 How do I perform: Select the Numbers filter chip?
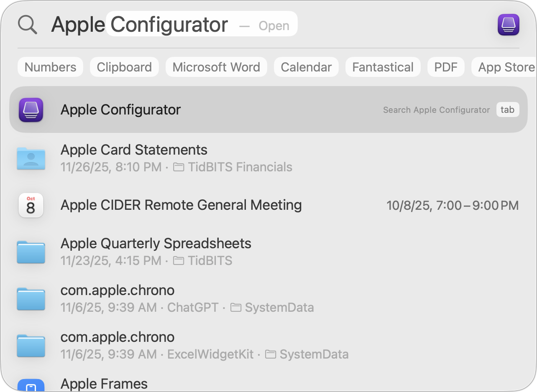click(51, 67)
